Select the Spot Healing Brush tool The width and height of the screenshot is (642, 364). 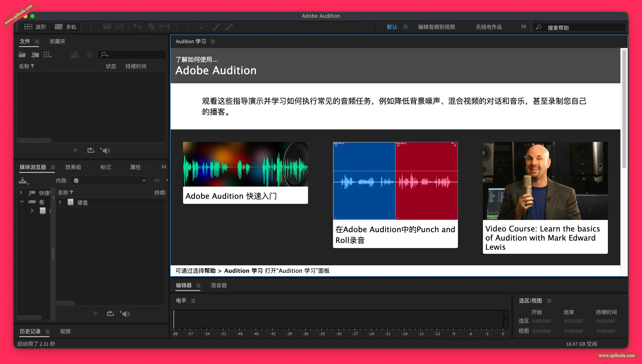pyautogui.click(x=229, y=26)
